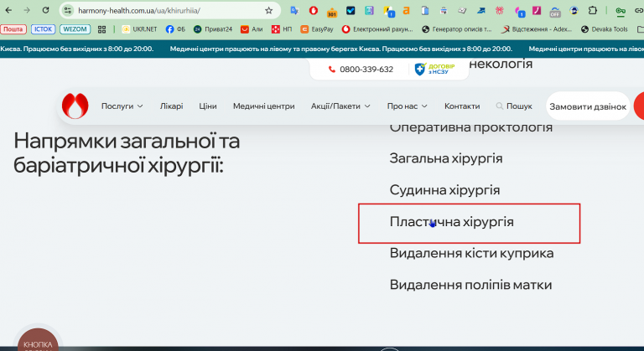The width and height of the screenshot is (644, 351).
Task: Open the site information icon in address bar
Action: (68, 11)
